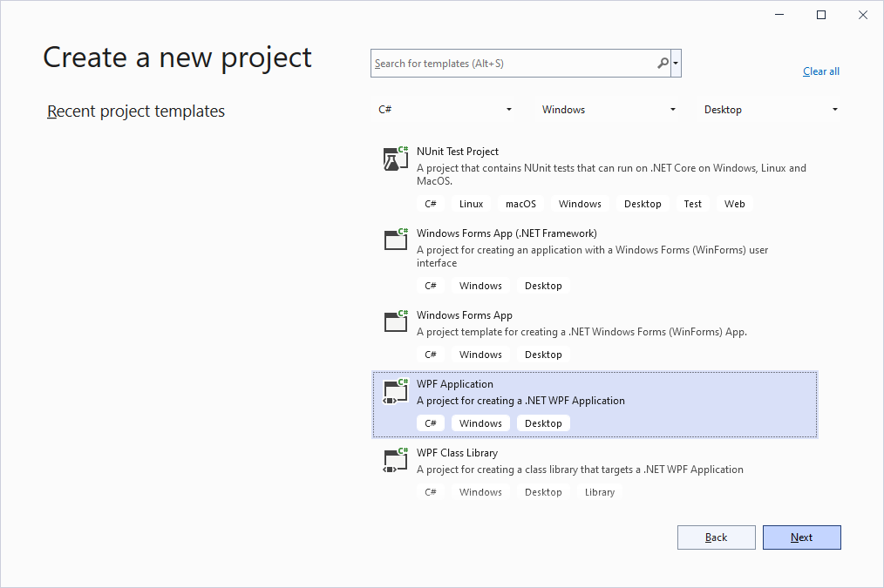Click the WPF Class Library description text
This screenshot has height=588, width=884.
coord(580,470)
